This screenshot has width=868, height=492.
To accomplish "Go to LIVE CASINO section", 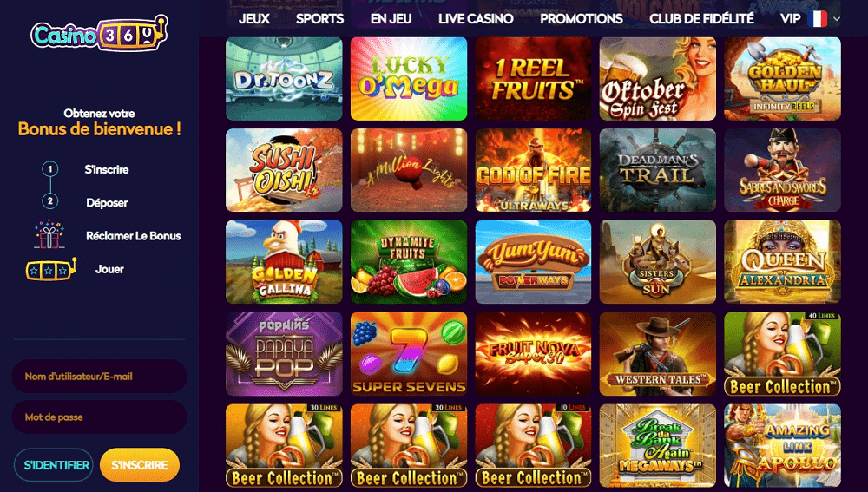I will click(x=476, y=19).
